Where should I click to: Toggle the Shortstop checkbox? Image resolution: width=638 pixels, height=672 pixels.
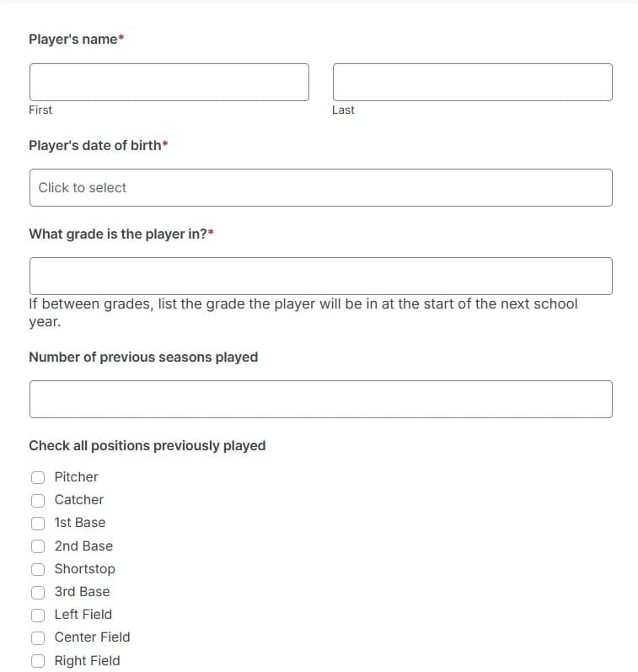pyautogui.click(x=38, y=569)
